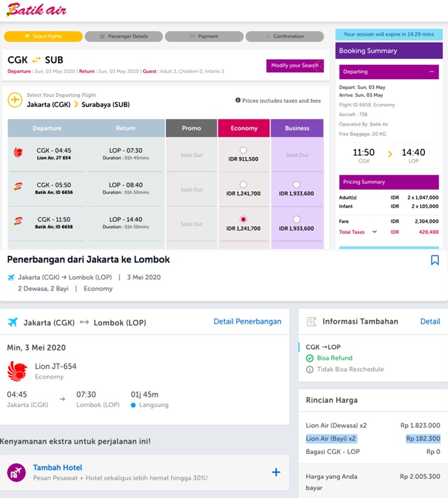
Task: Click the plane icon before Jakarta (CGK) → Lombok (LOP)
Action: pos(11,278)
